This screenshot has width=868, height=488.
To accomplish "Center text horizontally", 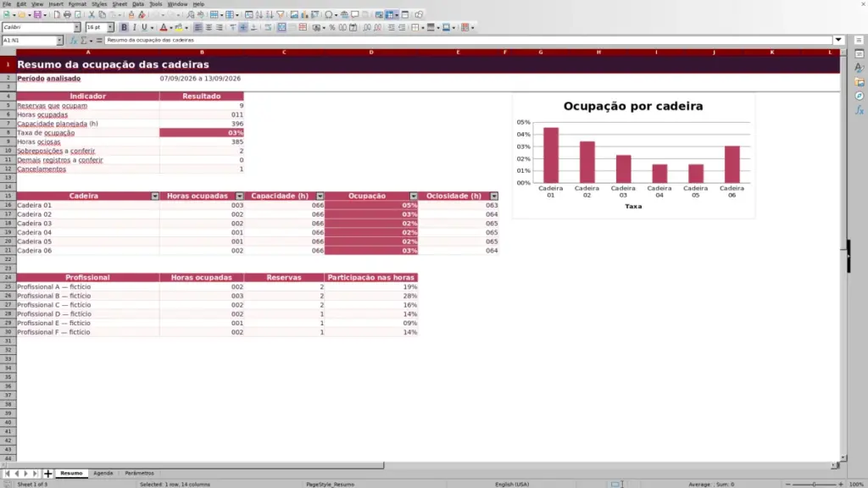I will click(209, 27).
